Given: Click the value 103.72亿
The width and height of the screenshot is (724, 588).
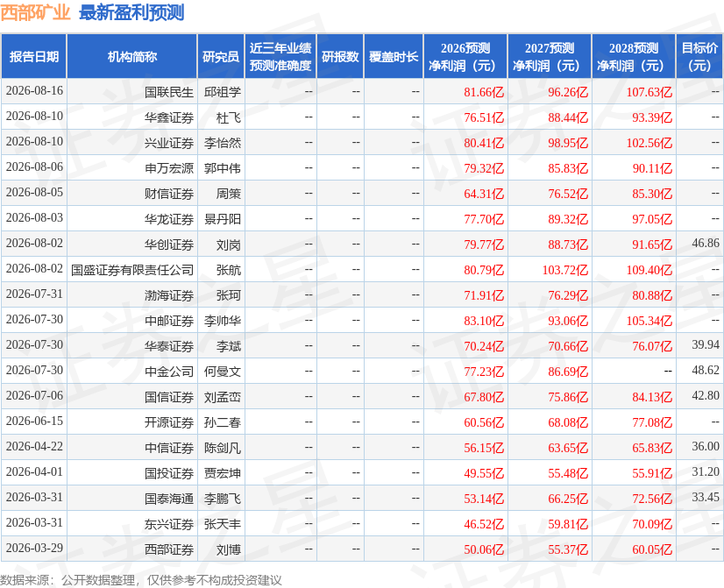Looking at the screenshot, I should [565, 270].
